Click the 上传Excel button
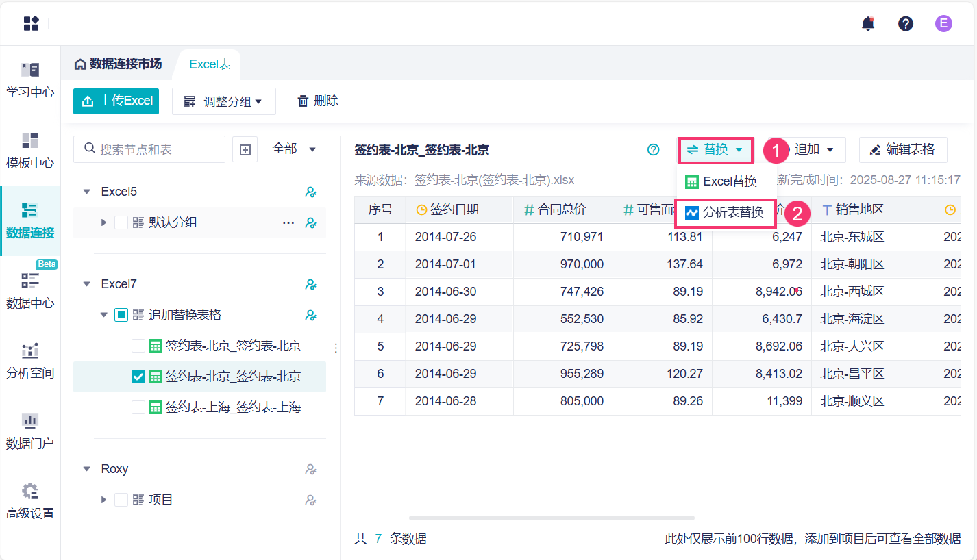Image resolution: width=977 pixels, height=560 pixels. click(x=116, y=101)
